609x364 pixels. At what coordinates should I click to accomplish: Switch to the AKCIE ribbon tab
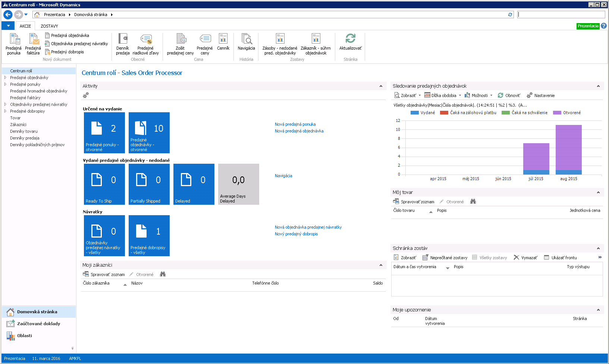point(25,26)
